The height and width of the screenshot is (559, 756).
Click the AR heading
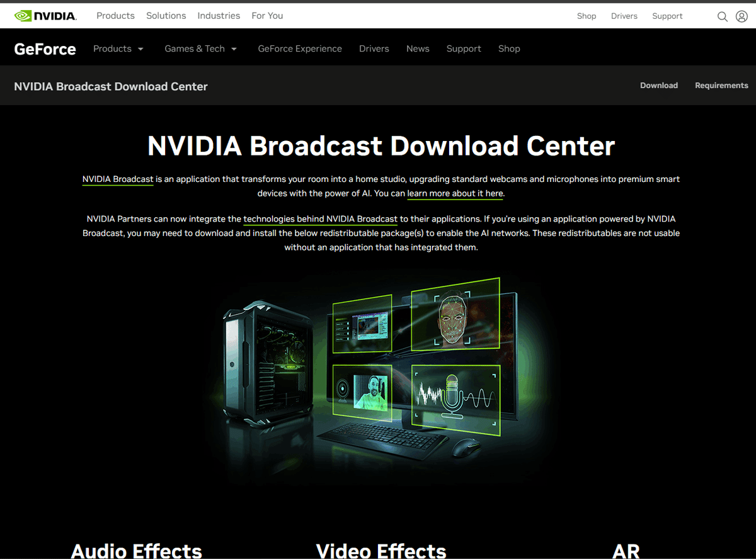(x=626, y=551)
